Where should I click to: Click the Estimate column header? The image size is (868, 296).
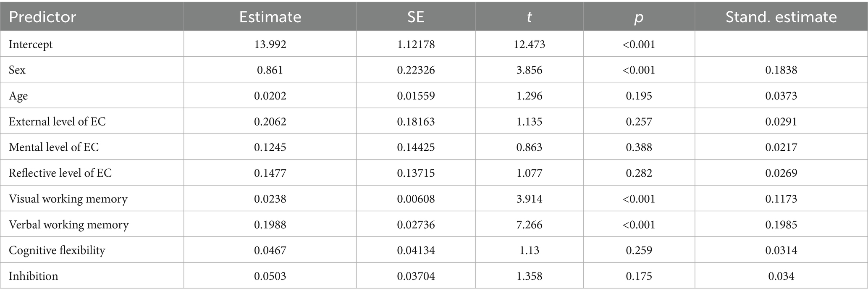[x=270, y=17]
